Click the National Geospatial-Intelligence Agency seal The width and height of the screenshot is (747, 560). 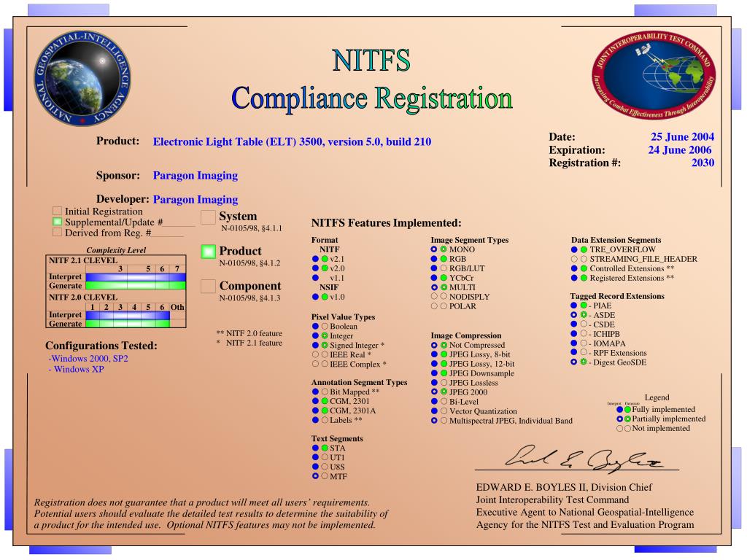coord(83,77)
